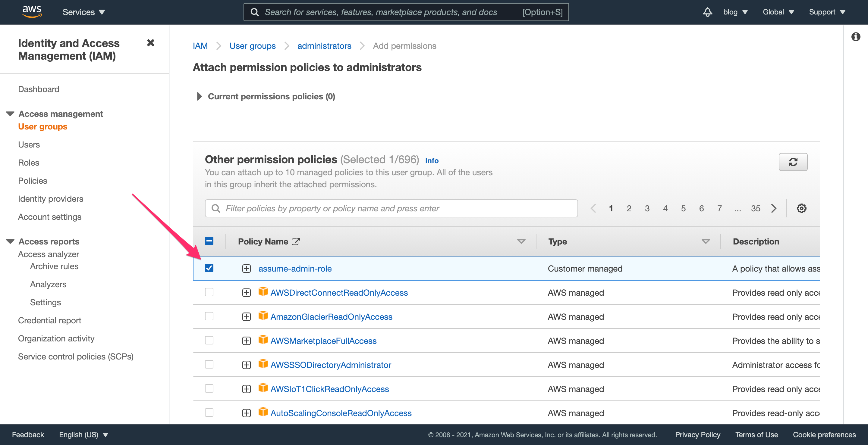The image size is (868, 445).
Task: Click the administrators breadcrumb link
Action: tap(324, 46)
